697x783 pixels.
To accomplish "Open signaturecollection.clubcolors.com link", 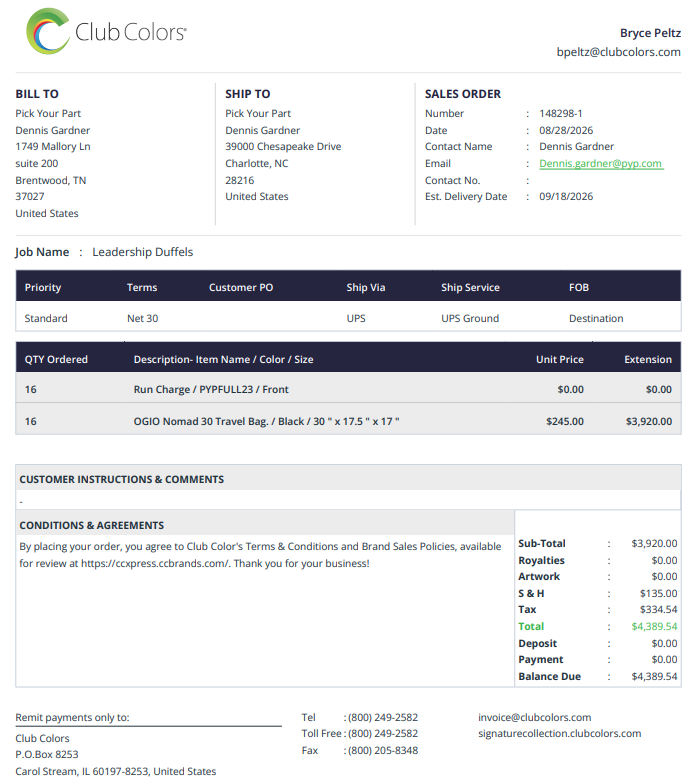I will [x=560, y=734].
